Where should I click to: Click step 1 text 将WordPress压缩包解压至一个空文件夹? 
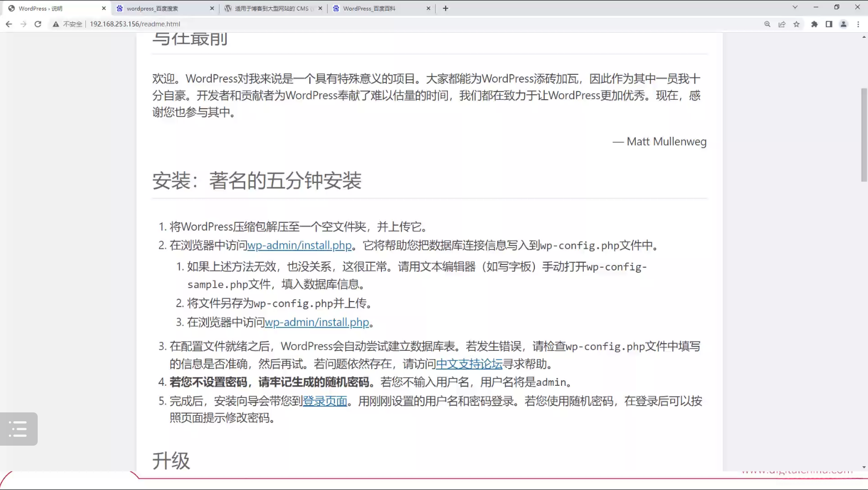(268, 227)
